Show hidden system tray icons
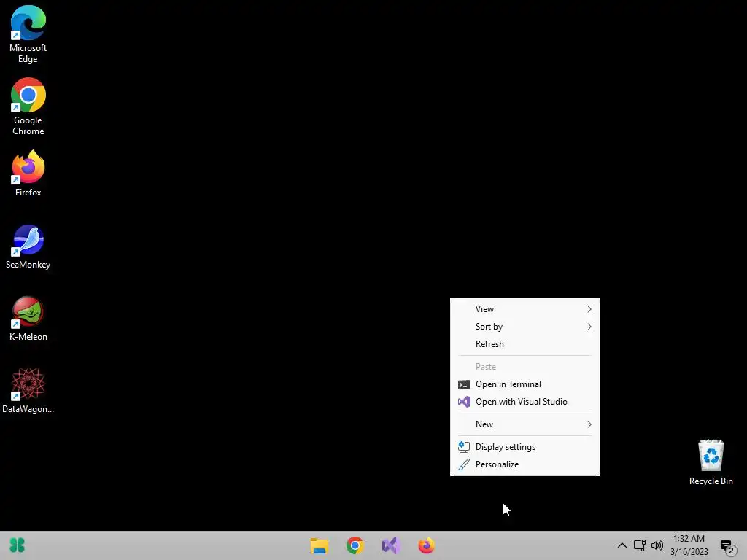The height and width of the screenshot is (560, 747). (622, 545)
